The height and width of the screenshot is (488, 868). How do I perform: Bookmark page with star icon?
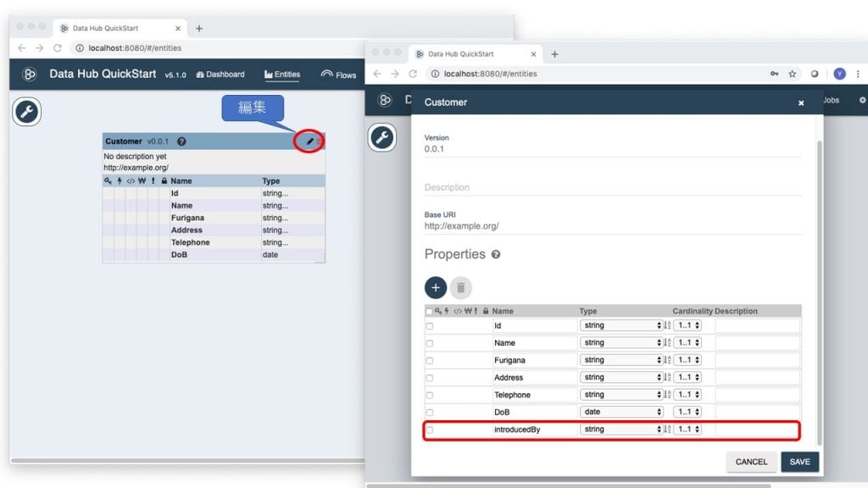(793, 74)
